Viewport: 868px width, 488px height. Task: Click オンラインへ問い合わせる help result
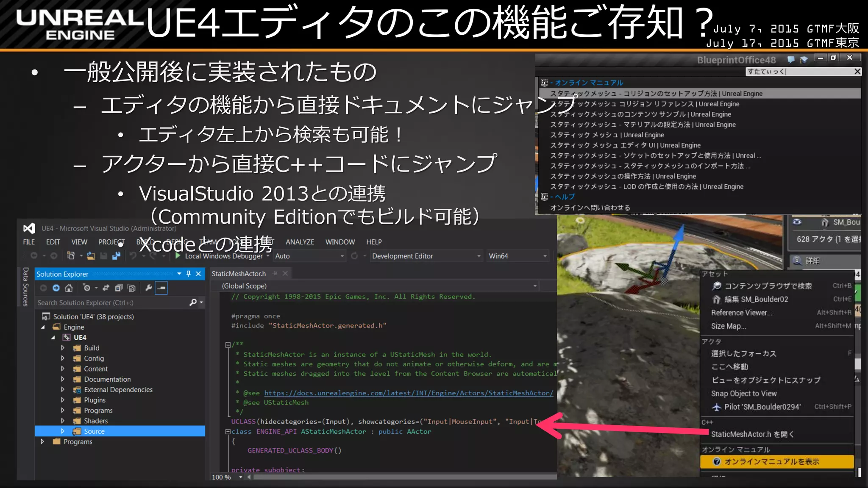(590, 208)
